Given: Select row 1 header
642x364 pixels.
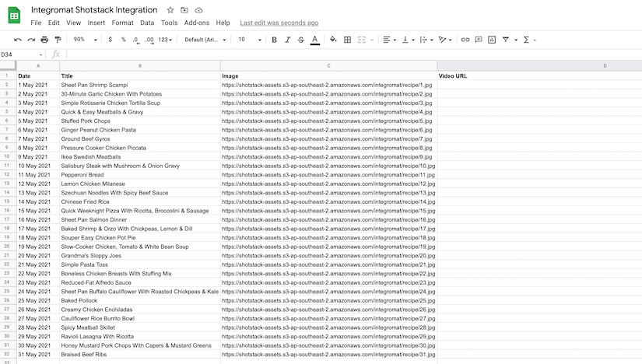Looking at the screenshot, I should (8, 75).
